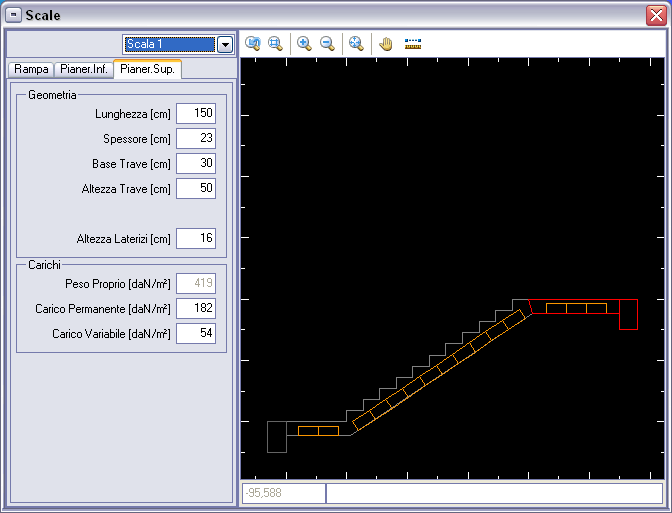The image size is (672, 513).
Task: Switch to the Rampa tab
Action: (31, 69)
